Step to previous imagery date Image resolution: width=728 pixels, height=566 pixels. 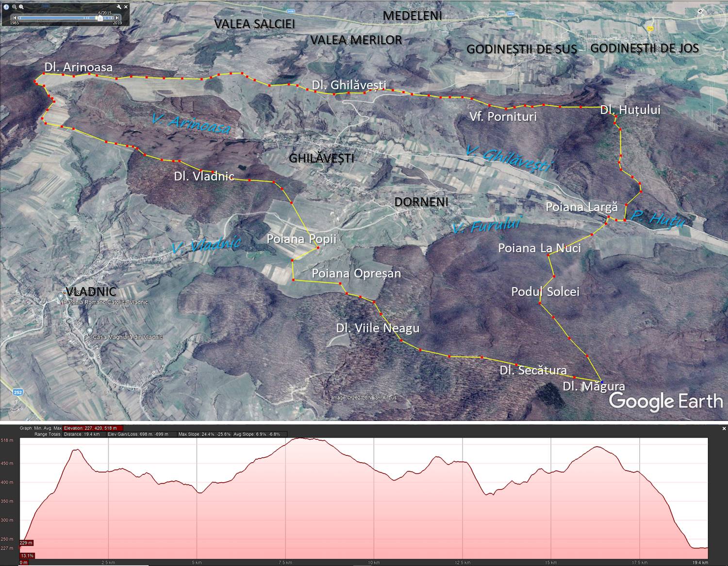[14, 18]
